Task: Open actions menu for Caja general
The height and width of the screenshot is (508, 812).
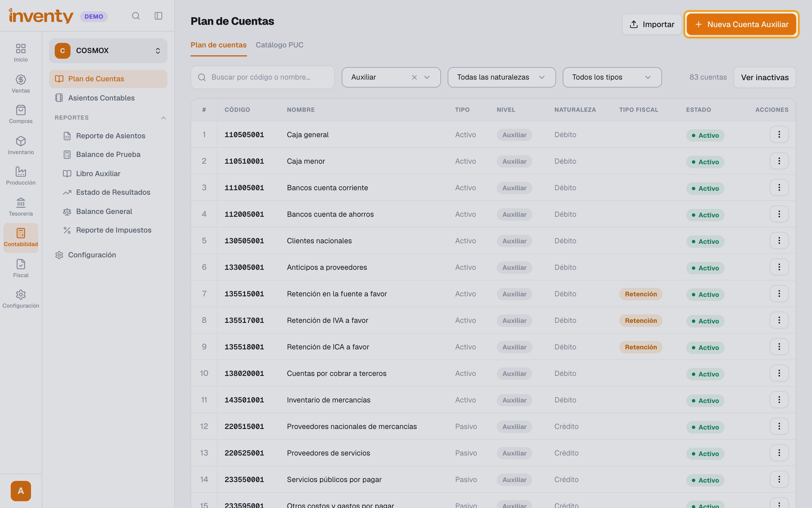Action: (x=779, y=134)
